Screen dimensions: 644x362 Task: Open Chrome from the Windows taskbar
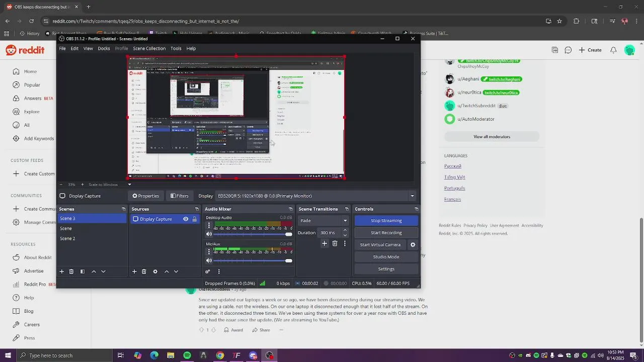pos(220,355)
